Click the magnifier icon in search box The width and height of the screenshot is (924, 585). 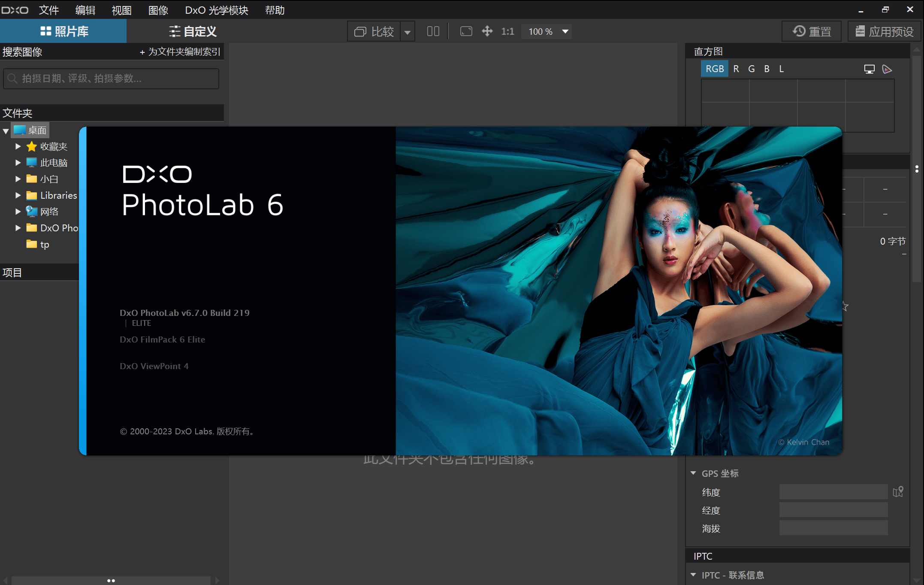click(x=12, y=79)
